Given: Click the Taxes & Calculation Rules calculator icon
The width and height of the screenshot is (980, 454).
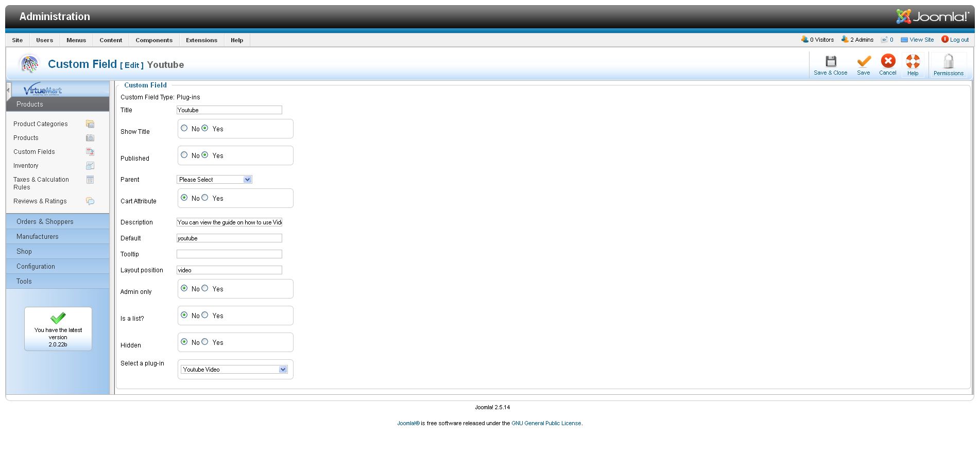Looking at the screenshot, I should tap(90, 180).
